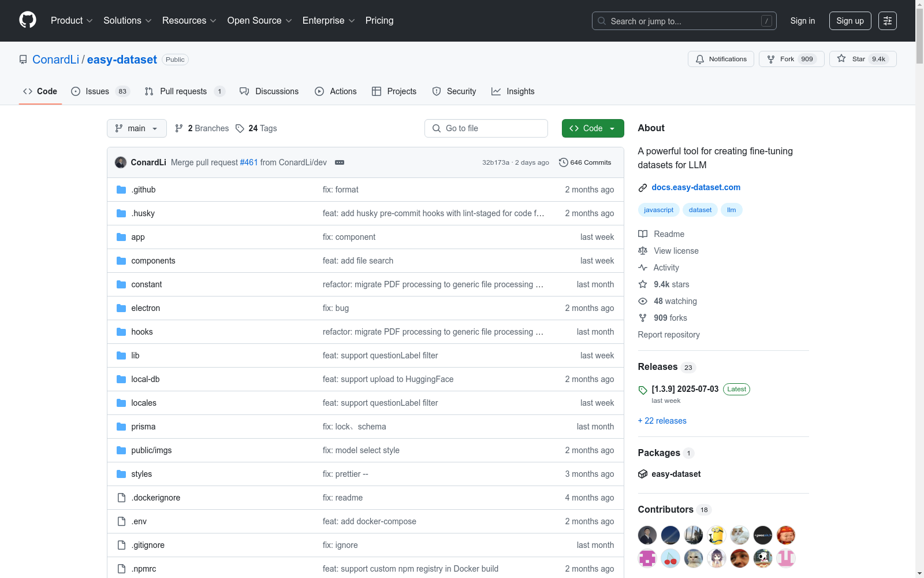Open Readme via book icon
The image size is (924, 578).
(x=643, y=234)
